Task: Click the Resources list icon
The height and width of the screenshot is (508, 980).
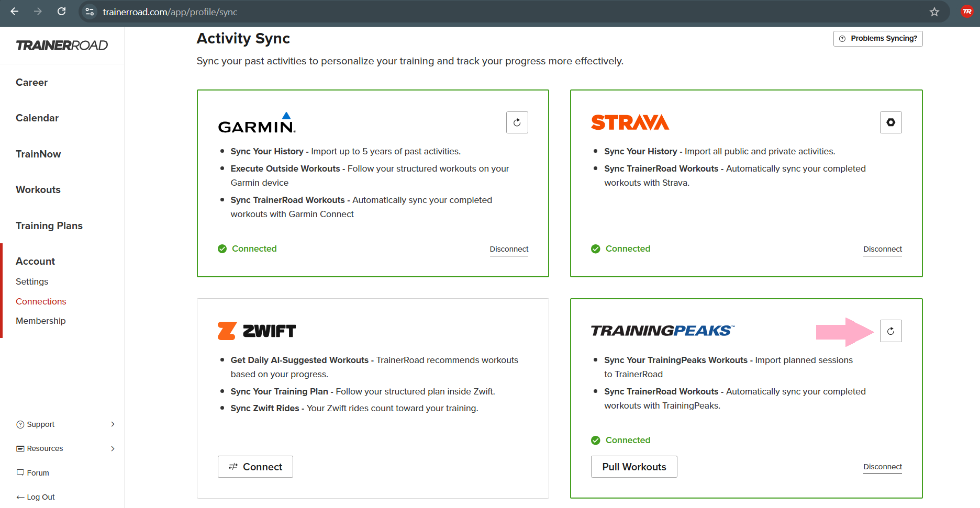Action: click(20, 448)
